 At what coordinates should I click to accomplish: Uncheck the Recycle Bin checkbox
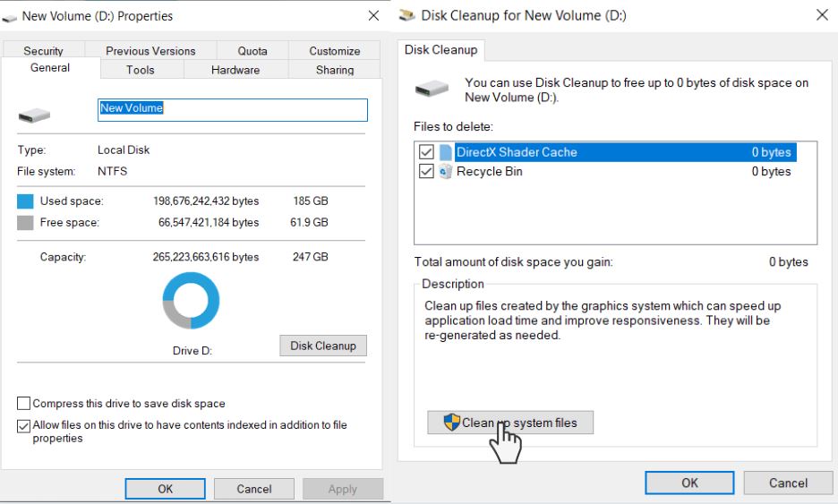click(426, 172)
